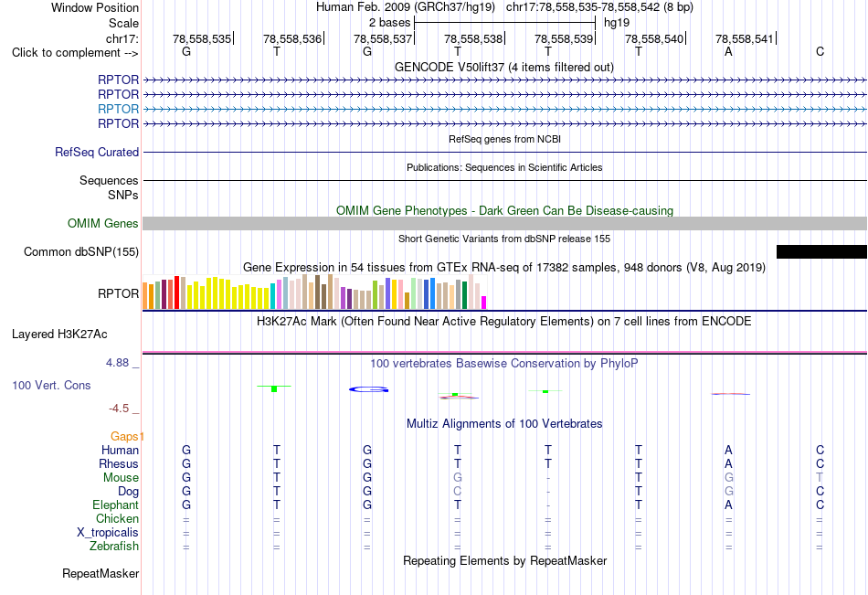Click the 'Click to complement -->' label
The width and height of the screenshot is (868, 595).
coord(75,53)
